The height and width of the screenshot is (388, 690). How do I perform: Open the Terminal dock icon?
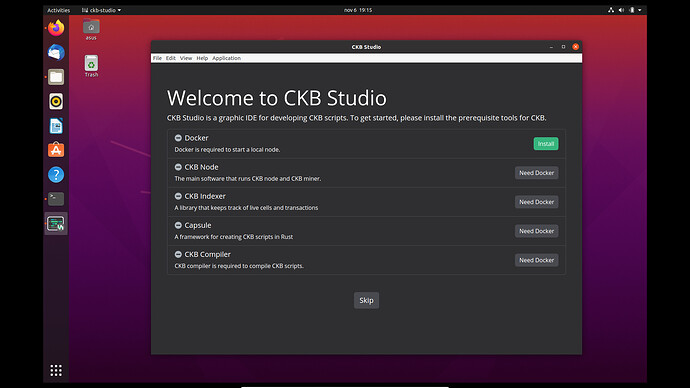pos(56,199)
